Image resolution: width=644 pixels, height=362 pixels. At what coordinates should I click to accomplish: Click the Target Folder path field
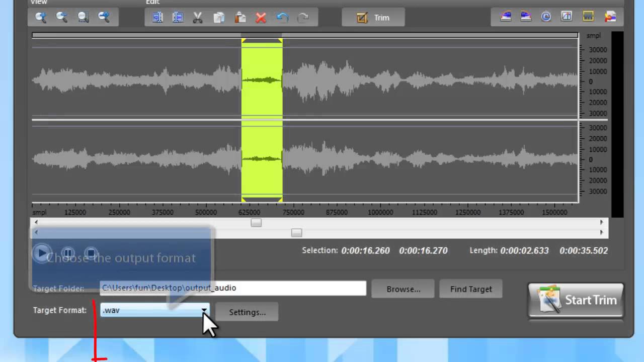coord(233,288)
